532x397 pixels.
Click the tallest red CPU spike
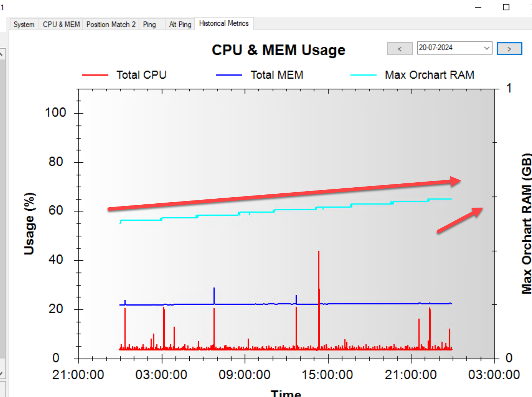point(318,271)
